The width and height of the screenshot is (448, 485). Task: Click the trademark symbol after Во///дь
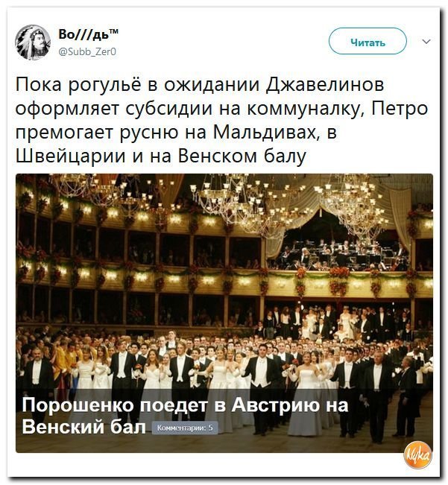[113, 31]
